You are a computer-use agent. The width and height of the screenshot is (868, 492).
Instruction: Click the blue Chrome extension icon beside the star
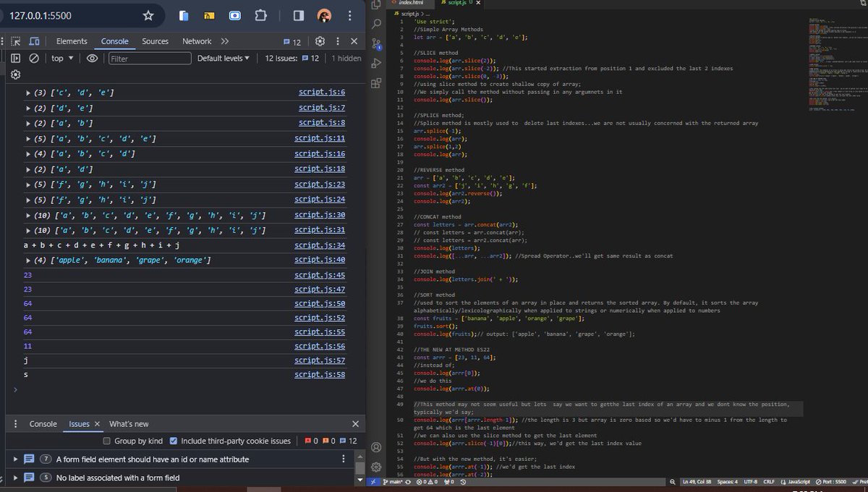pyautogui.click(x=184, y=15)
